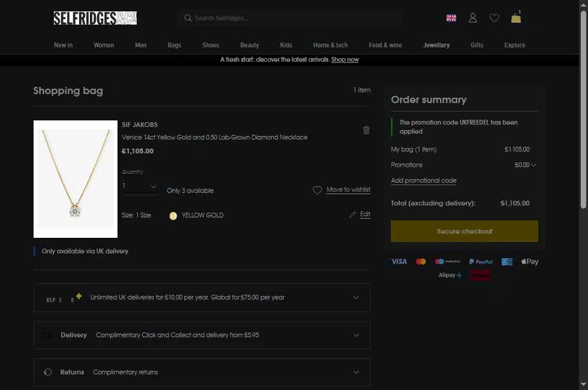The height and width of the screenshot is (390, 588).
Task: Click 'Only available via UK delivery' notice
Action: 85,252
